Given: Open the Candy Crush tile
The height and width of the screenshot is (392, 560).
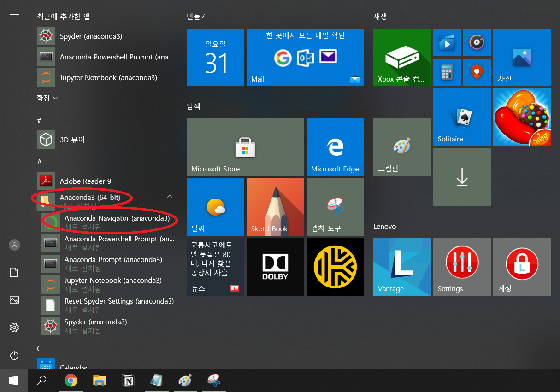Looking at the screenshot, I should (522, 117).
